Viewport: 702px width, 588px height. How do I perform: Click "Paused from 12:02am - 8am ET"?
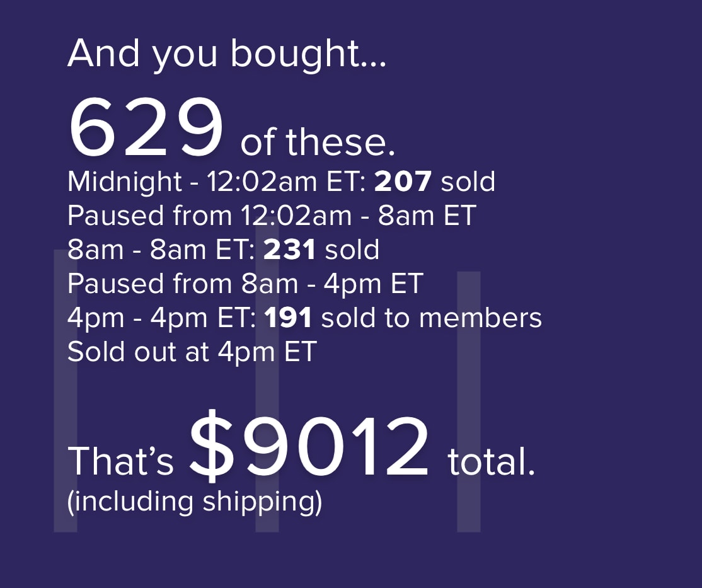pos(271,216)
